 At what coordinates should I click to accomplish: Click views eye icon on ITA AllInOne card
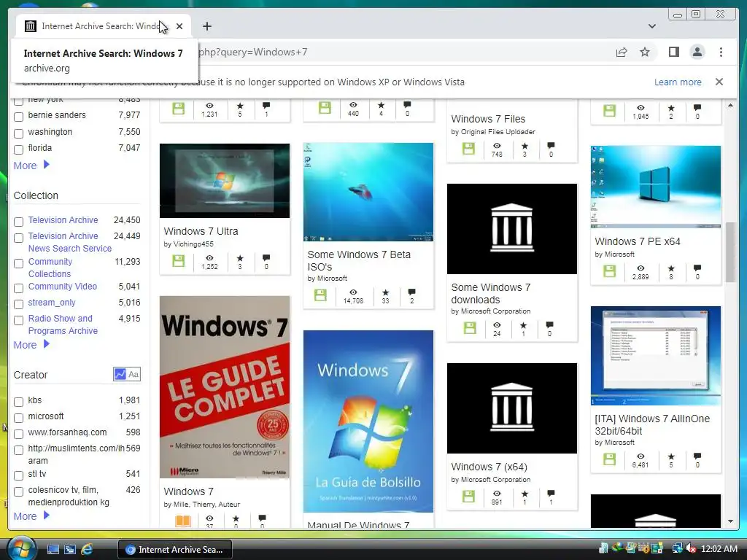point(640,456)
